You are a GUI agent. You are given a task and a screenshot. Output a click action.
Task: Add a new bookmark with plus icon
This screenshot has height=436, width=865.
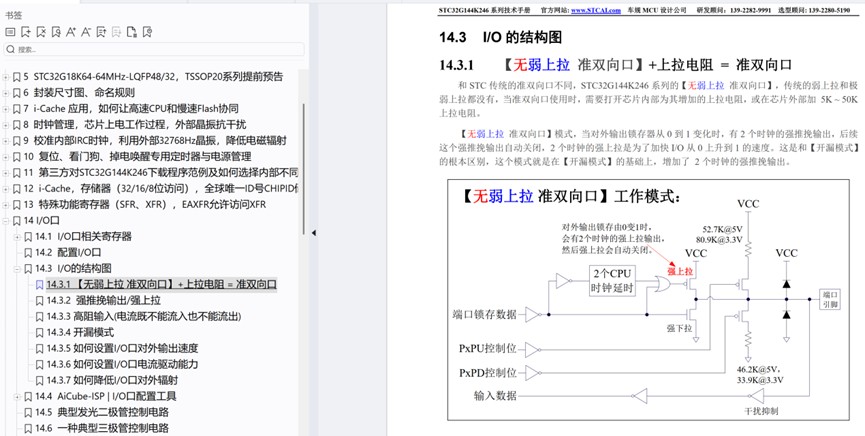click(25, 32)
